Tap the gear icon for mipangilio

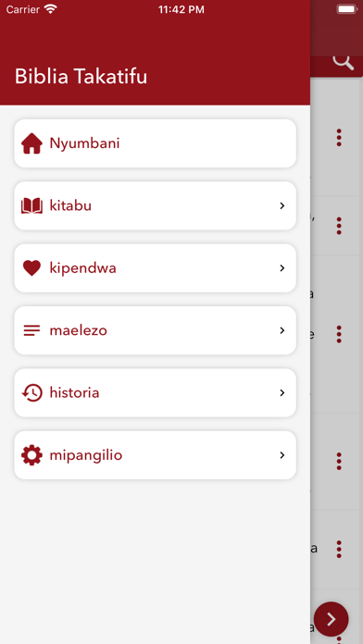coord(31,455)
